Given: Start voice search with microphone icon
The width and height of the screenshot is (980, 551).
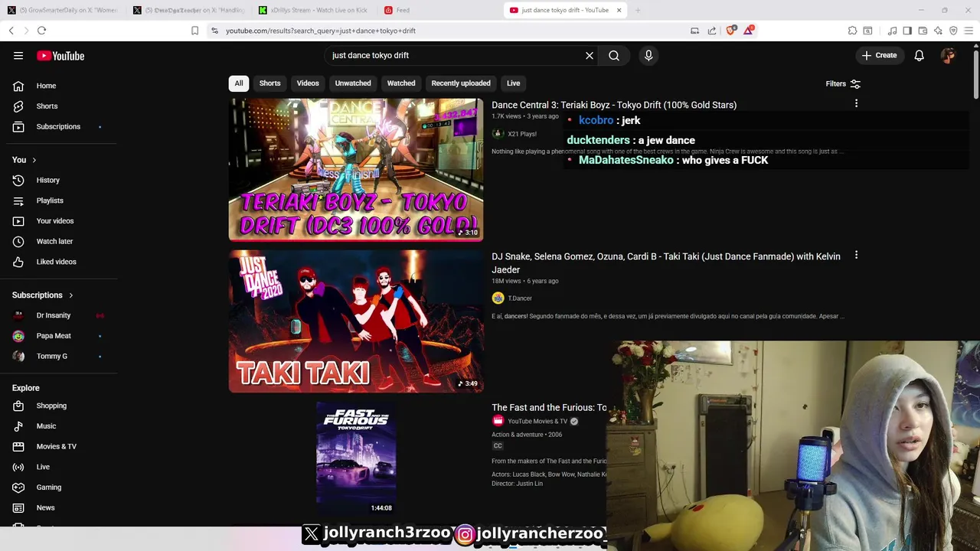Looking at the screenshot, I should click(648, 56).
